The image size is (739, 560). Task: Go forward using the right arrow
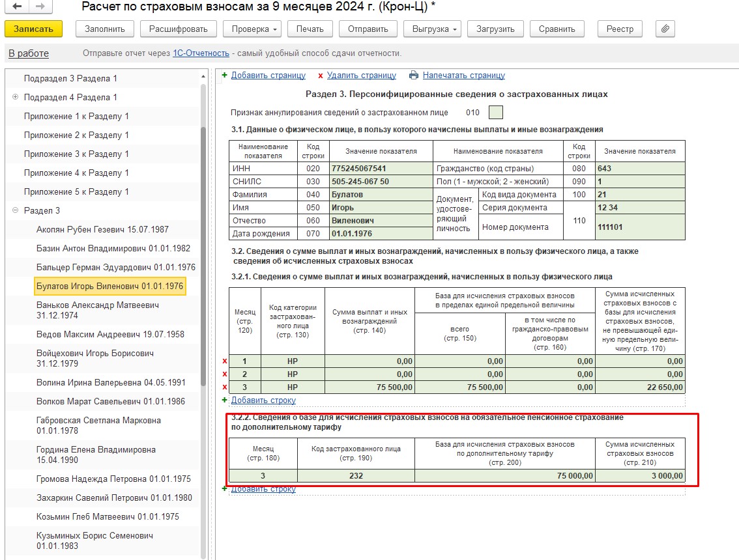40,6
